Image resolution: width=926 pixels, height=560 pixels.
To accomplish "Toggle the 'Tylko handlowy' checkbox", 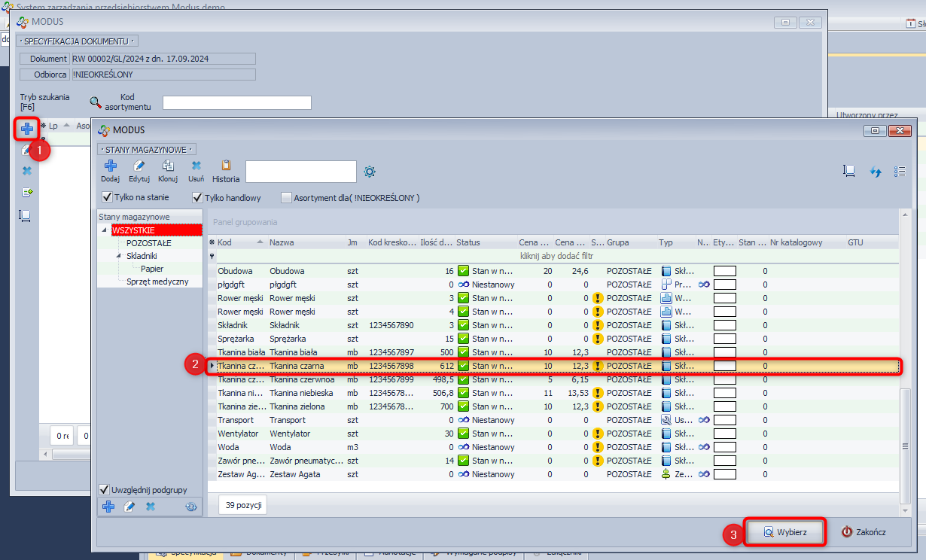I will 198,198.
